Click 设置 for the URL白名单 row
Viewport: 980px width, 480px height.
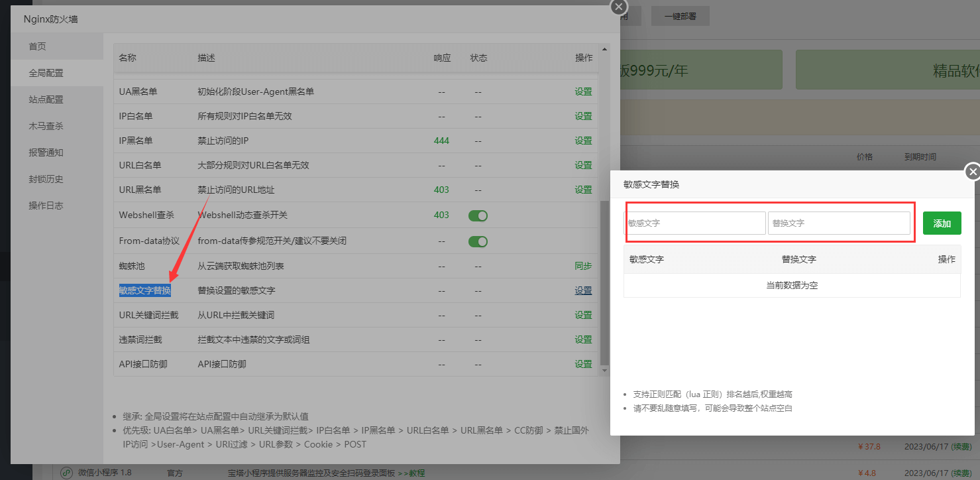click(583, 165)
